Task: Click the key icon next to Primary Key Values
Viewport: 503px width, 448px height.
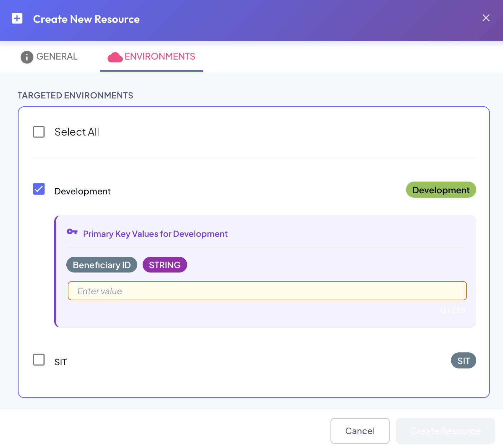Action: (72, 232)
